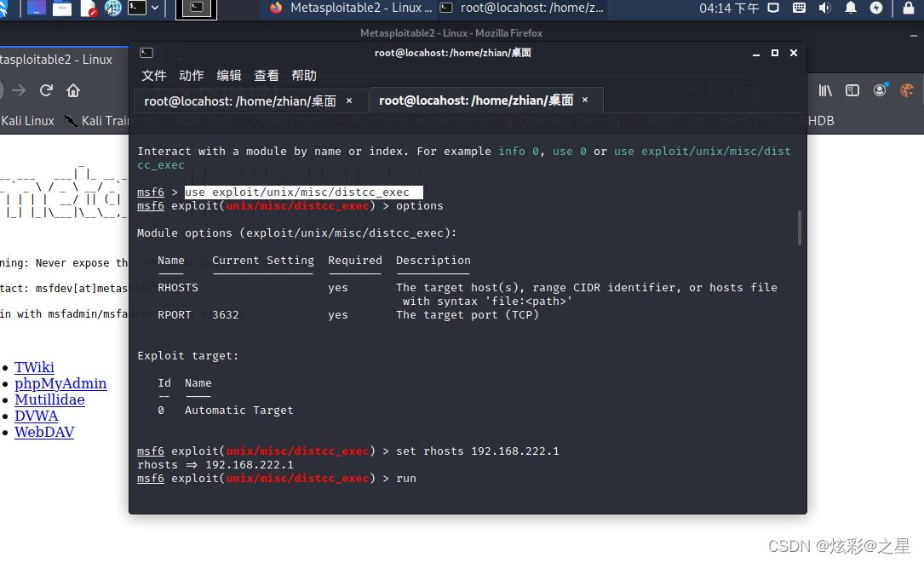Launch the terminal emulator from the panel
Image resolution: width=924 pixels, height=563 pixels.
point(137,9)
